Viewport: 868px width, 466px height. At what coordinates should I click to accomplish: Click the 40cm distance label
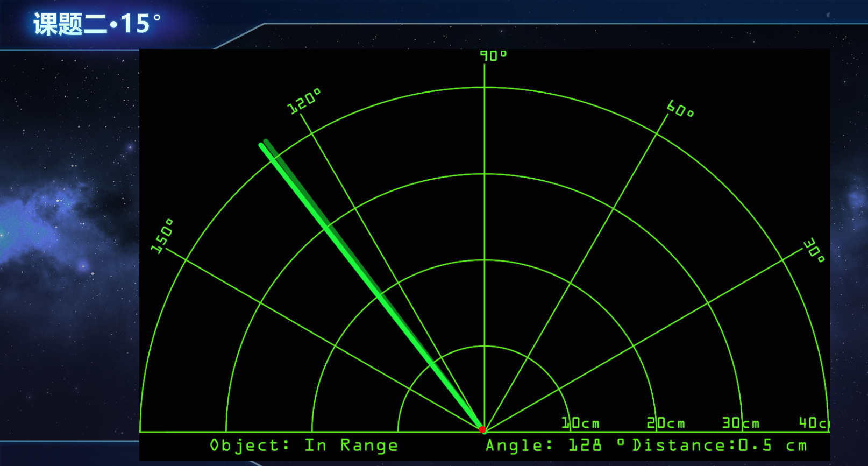[x=814, y=423]
